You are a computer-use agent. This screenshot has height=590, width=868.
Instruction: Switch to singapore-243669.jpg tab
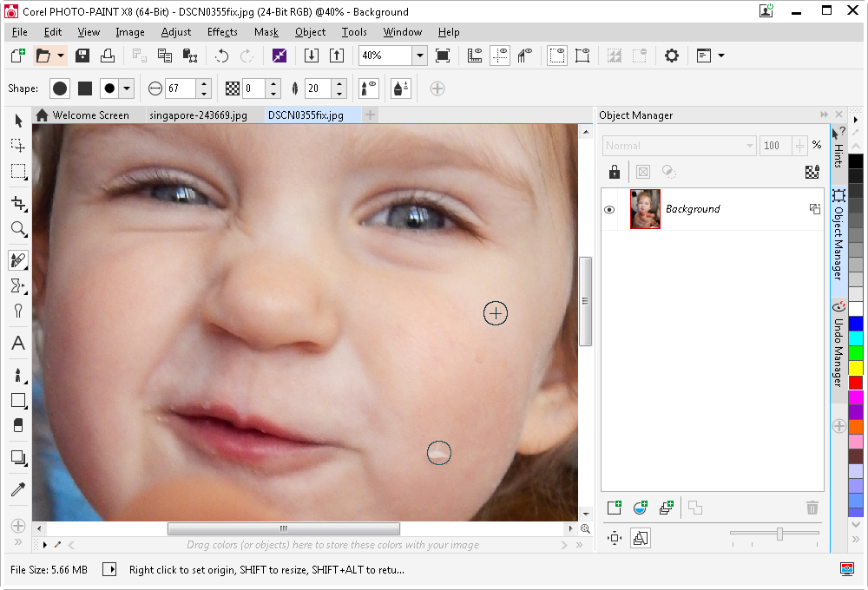pyautogui.click(x=198, y=115)
